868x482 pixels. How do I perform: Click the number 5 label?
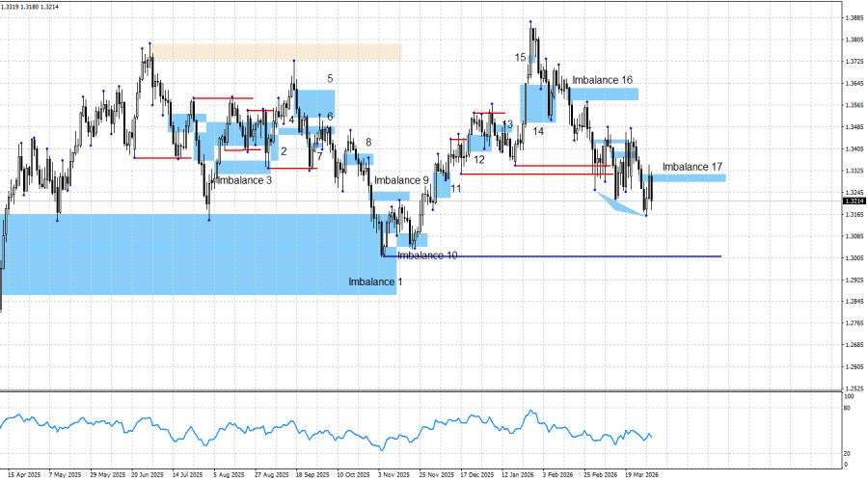330,79
